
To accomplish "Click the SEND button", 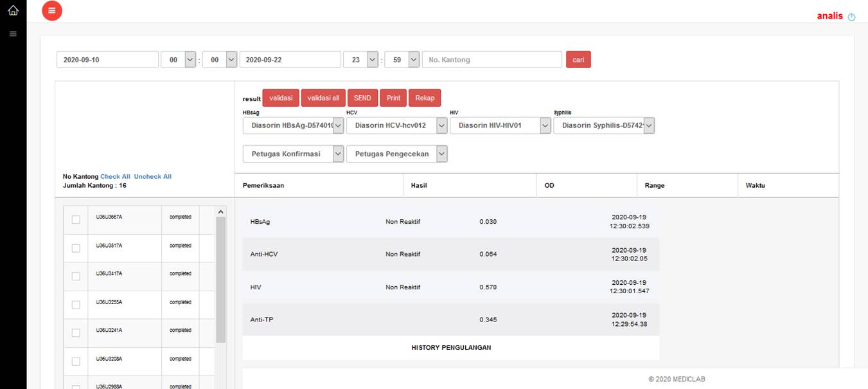I will click(x=362, y=98).
